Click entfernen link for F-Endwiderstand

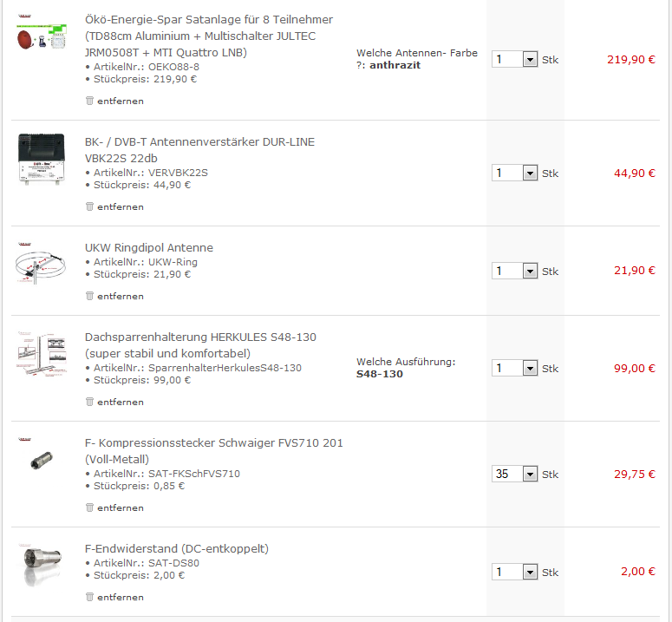[120, 597]
